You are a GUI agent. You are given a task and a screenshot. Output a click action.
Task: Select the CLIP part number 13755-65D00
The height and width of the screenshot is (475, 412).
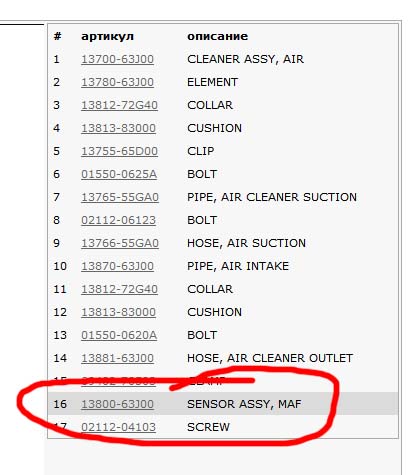point(119,151)
